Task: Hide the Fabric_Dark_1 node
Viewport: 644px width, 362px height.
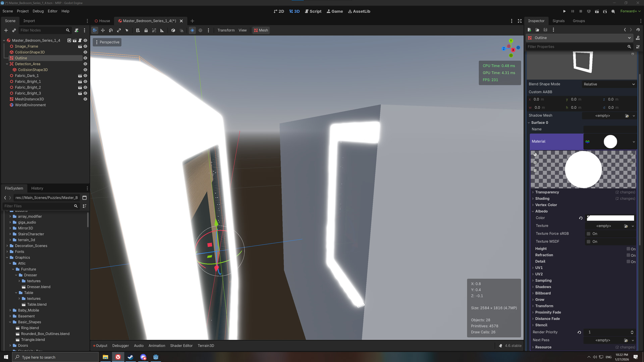Action: 85,76
